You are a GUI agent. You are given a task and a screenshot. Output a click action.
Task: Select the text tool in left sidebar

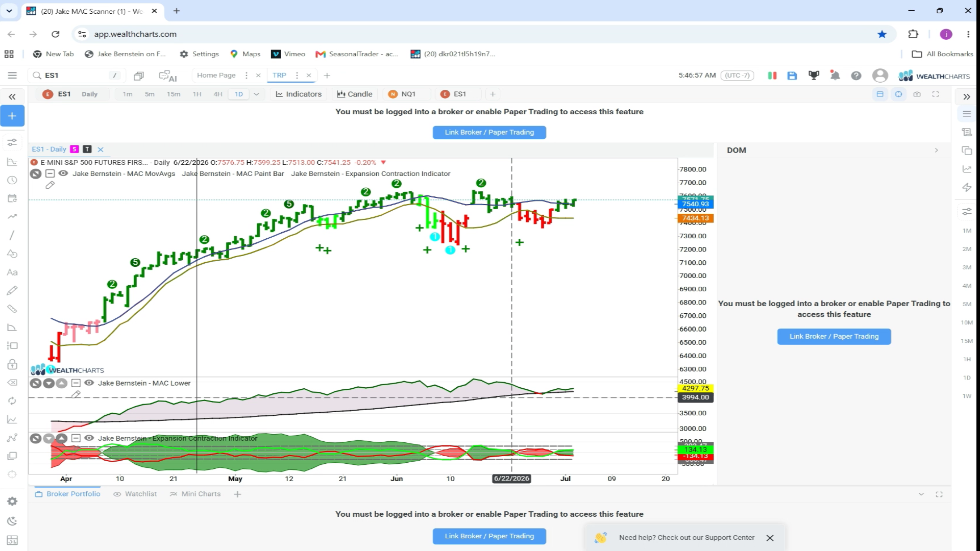tap(12, 272)
